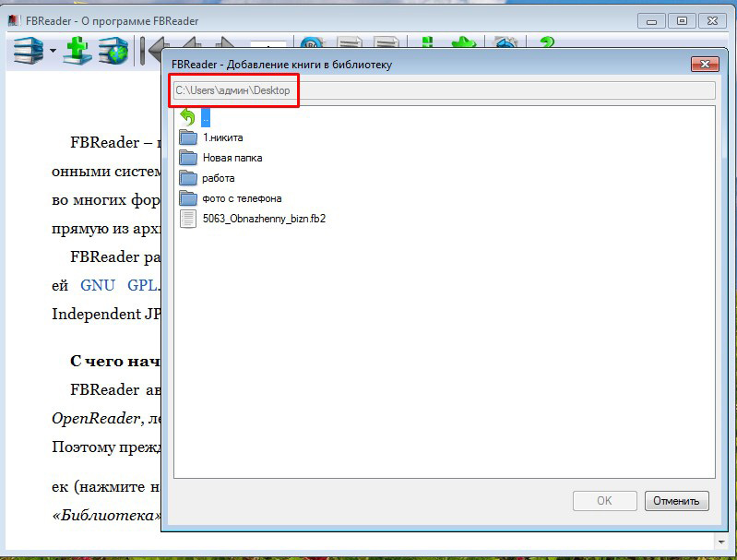
Task: Close the Добавление книги в библиотеку dialog
Action: pos(705,64)
